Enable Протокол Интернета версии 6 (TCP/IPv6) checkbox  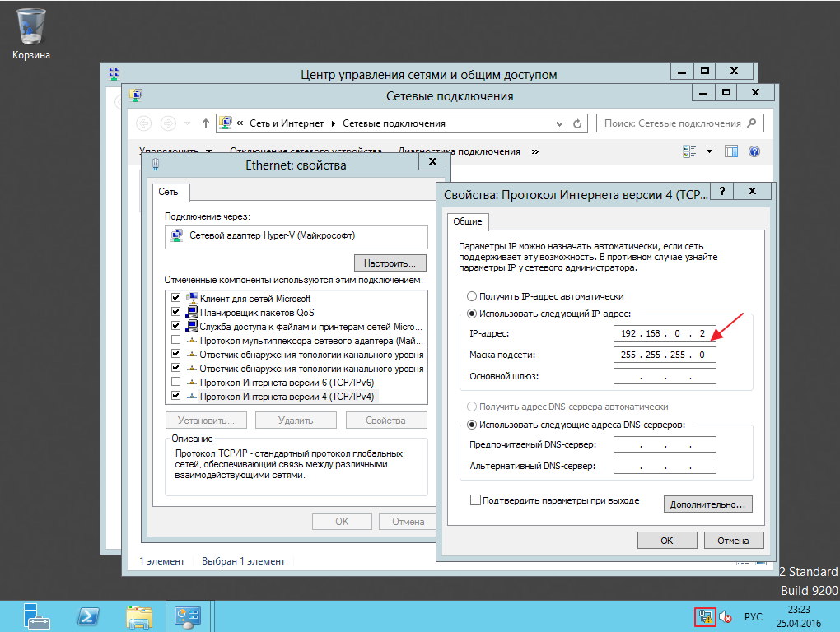pos(175,382)
